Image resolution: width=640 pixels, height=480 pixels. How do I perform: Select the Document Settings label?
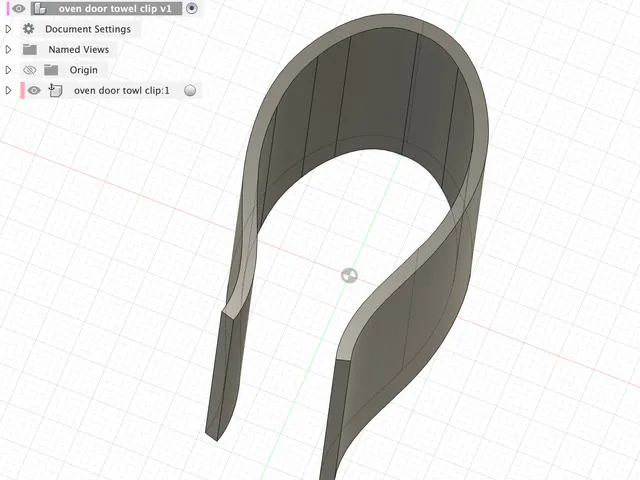[88, 29]
